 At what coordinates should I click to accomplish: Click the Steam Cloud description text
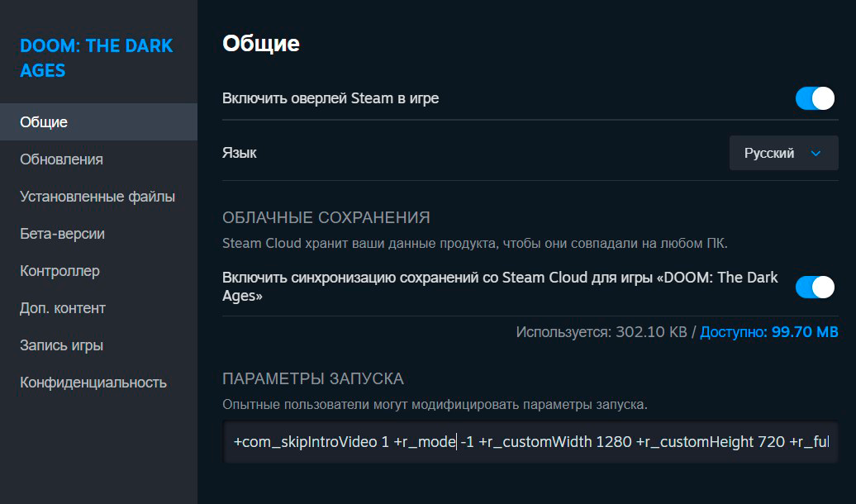475,243
